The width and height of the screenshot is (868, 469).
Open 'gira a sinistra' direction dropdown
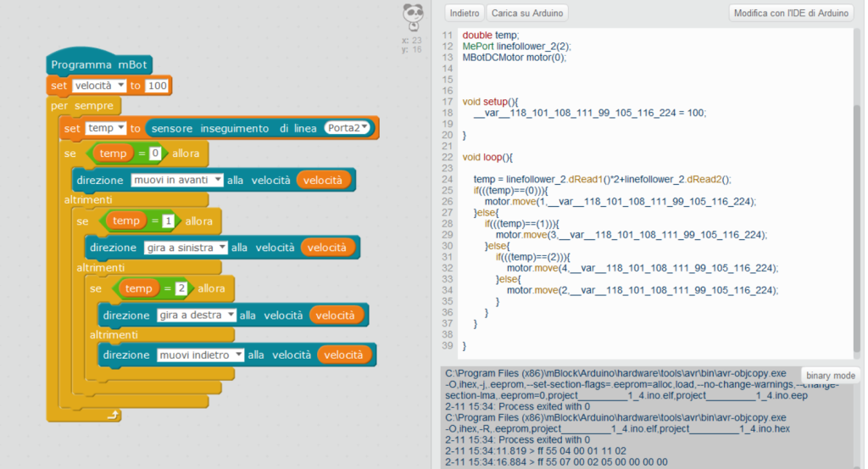click(x=186, y=248)
